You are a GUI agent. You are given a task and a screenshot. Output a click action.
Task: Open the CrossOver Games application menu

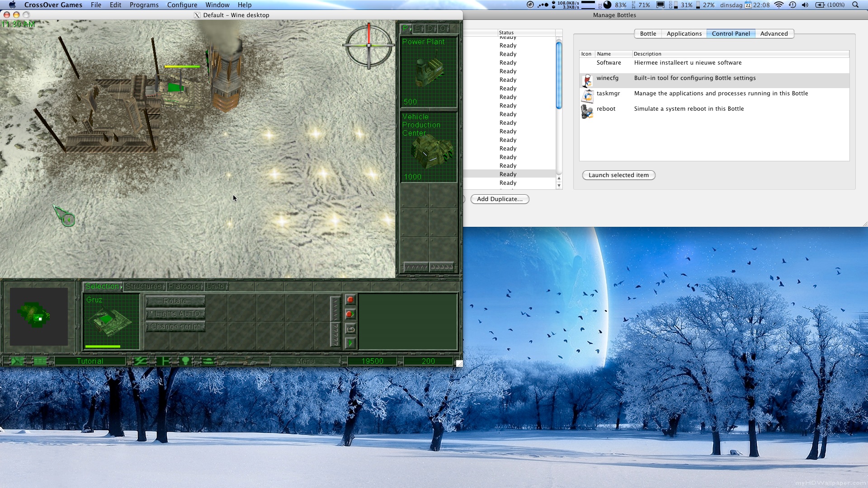point(53,5)
